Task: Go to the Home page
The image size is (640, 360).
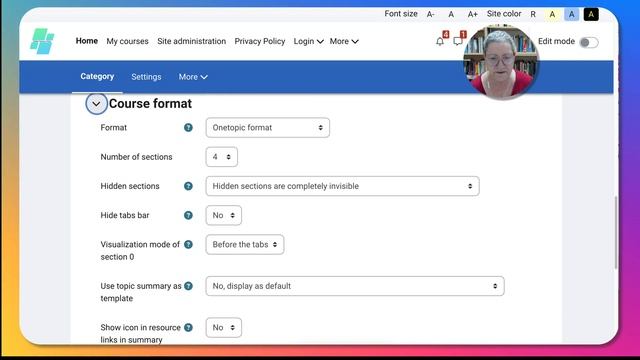Action: coord(87,41)
